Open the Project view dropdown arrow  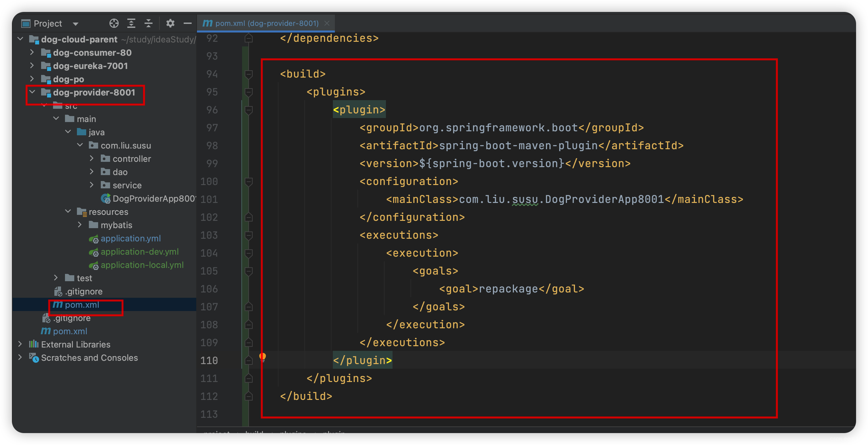[x=76, y=24]
